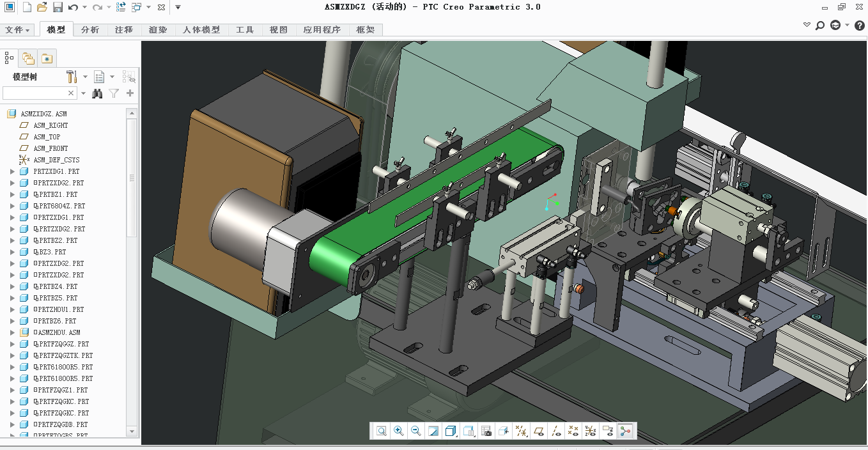Toggle datum axis display visibility
868x450 pixels.
pyautogui.click(x=556, y=431)
